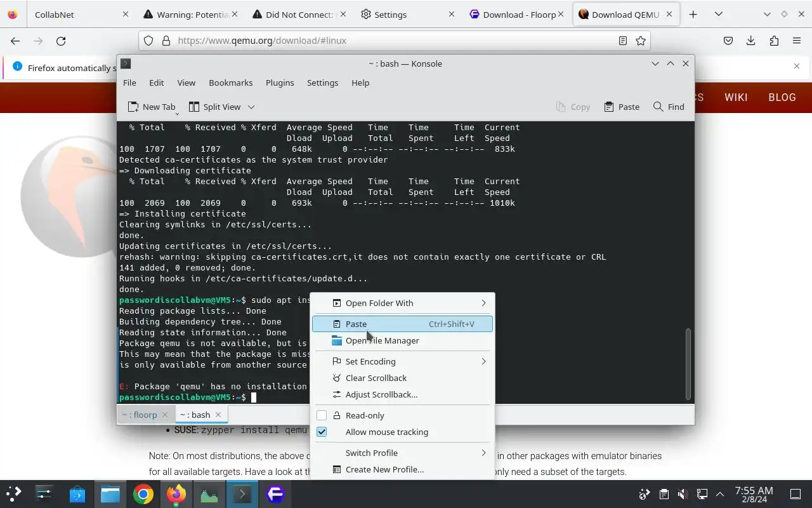Reload the current page
The width and height of the screenshot is (812, 508).
(61, 41)
